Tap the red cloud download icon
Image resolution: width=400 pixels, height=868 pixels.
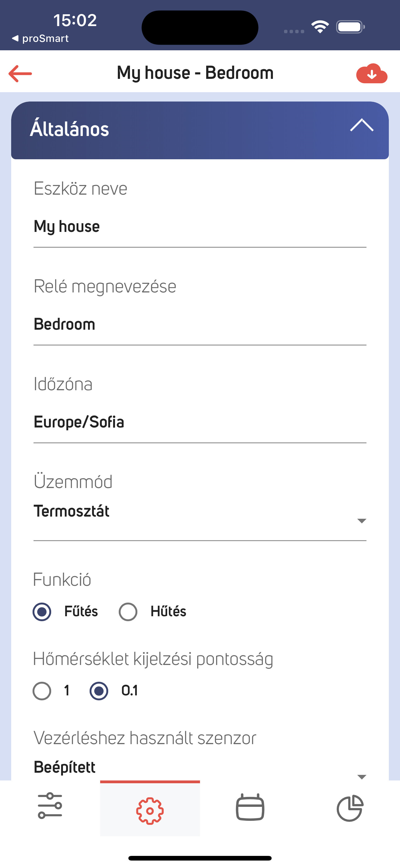pos(372,73)
